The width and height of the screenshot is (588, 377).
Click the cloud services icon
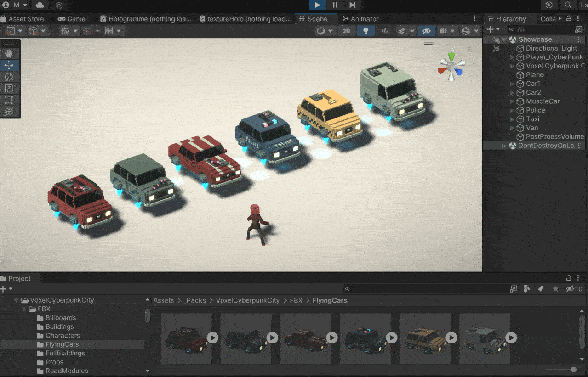[40, 5]
